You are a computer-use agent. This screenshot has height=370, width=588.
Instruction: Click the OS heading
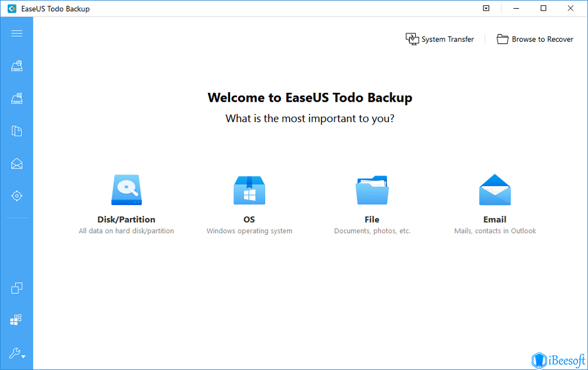click(249, 220)
